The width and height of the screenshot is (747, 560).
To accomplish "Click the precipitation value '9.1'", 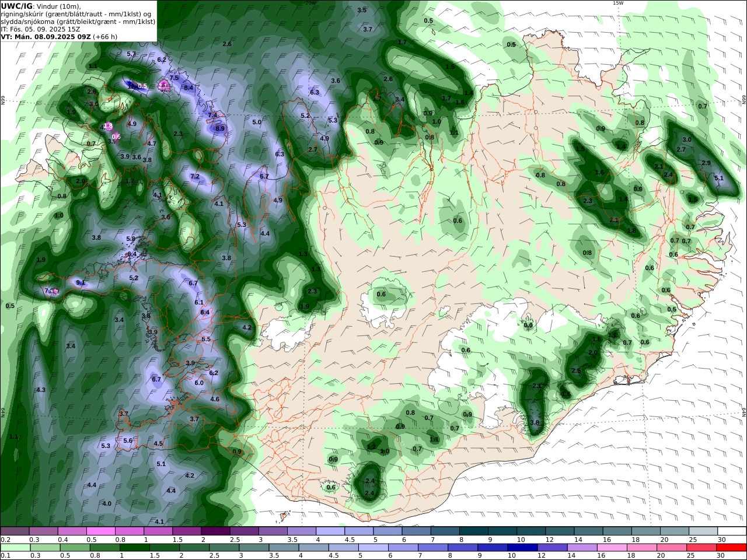I will [81, 283].
